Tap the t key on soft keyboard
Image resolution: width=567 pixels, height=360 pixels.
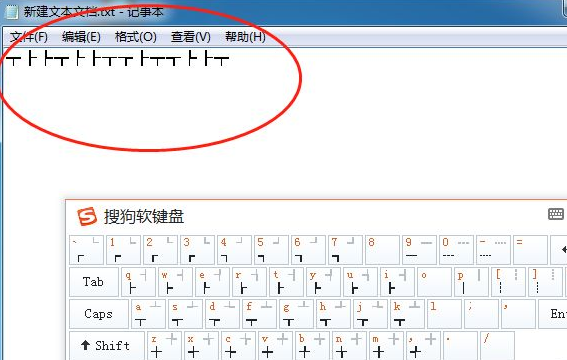coord(286,282)
